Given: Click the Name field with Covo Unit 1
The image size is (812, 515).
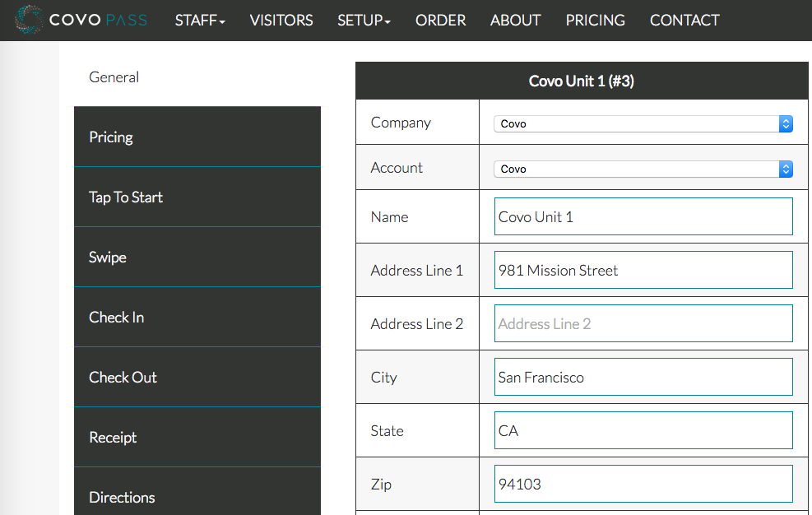Looking at the screenshot, I should coord(643,216).
